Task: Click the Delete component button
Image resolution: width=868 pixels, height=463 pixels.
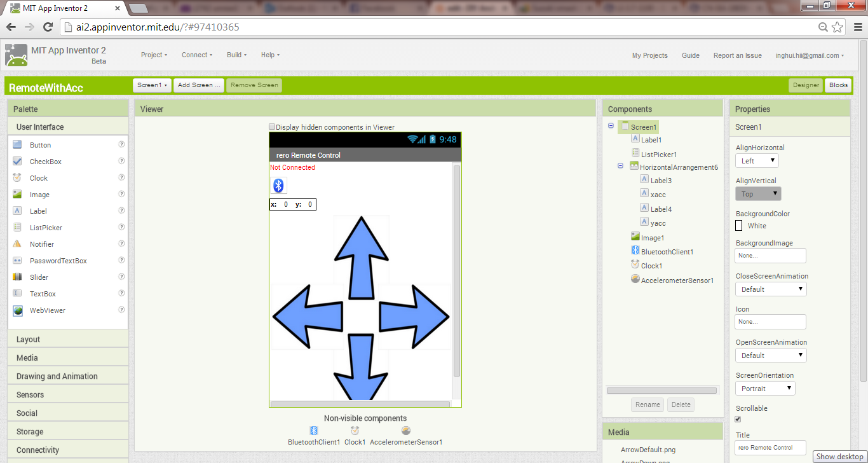Action: [681, 404]
